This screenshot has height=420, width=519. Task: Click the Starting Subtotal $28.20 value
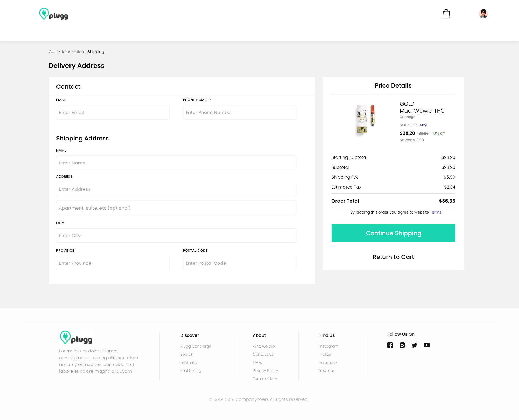(x=448, y=157)
